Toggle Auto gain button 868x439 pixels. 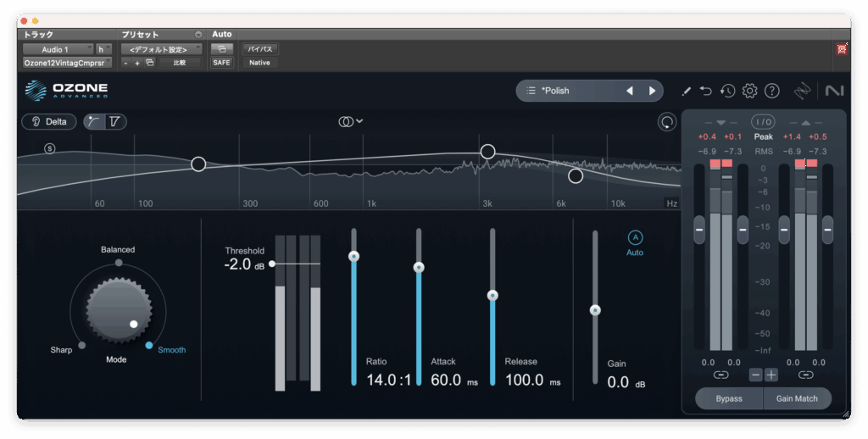point(635,238)
